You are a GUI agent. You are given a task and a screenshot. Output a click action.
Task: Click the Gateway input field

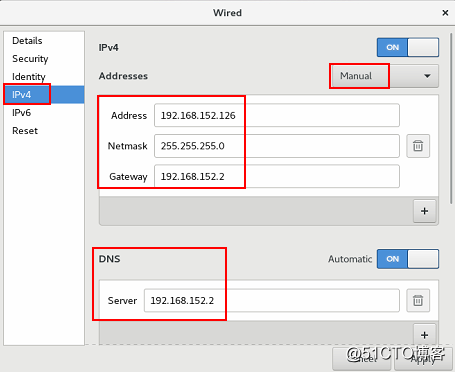point(277,176)
